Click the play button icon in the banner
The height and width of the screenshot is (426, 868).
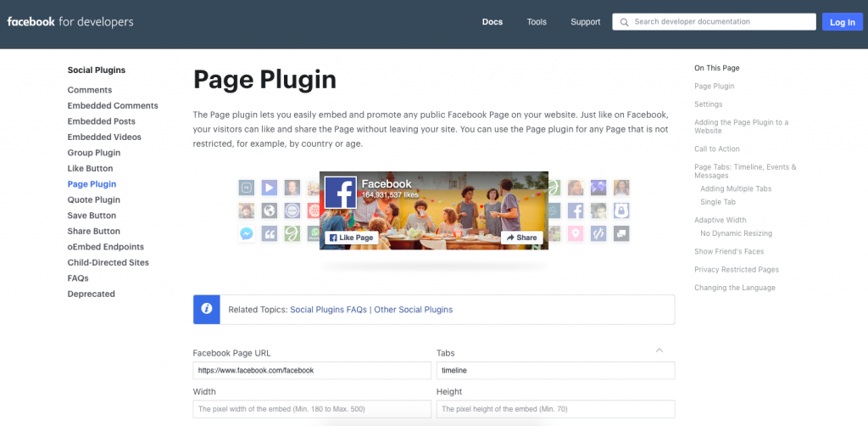[x=270, y=188]
